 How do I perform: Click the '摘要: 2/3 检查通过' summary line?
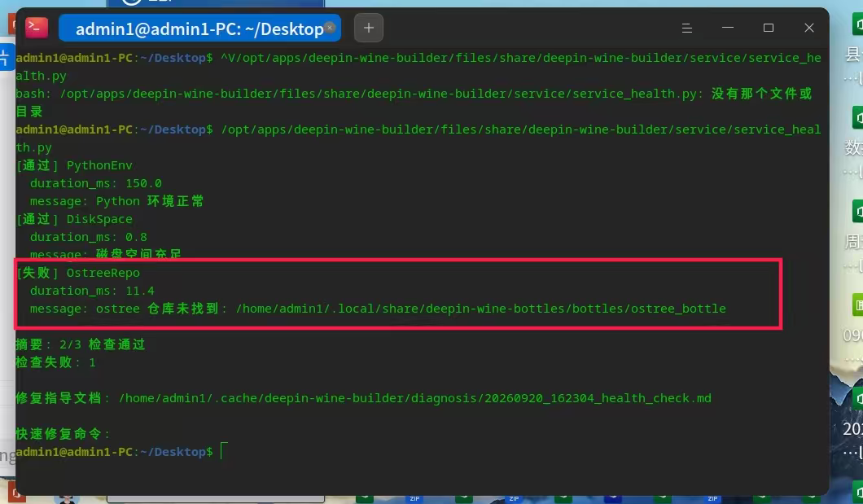[81, 344]
